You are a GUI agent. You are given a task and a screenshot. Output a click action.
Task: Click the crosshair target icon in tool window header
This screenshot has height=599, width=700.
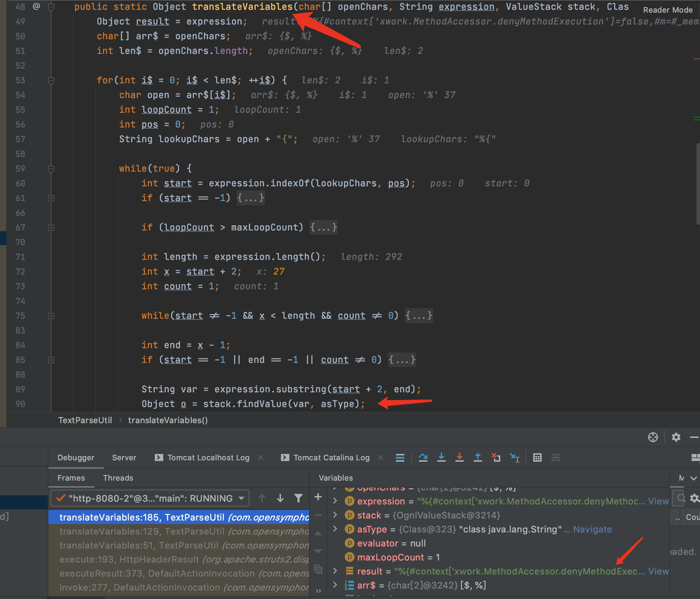coord(653,437)
